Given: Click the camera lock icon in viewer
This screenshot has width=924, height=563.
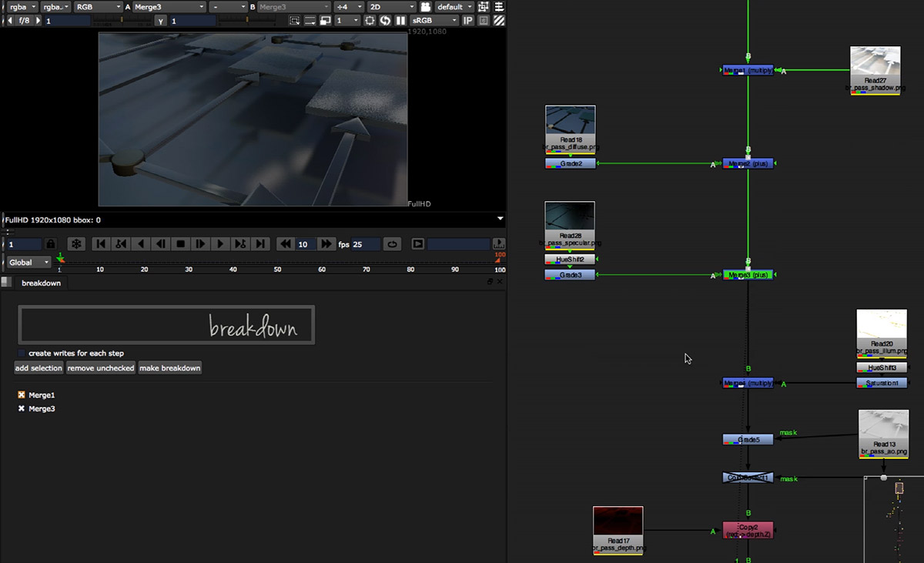Looking at the screenshot, I should click(x=425, y=7).
